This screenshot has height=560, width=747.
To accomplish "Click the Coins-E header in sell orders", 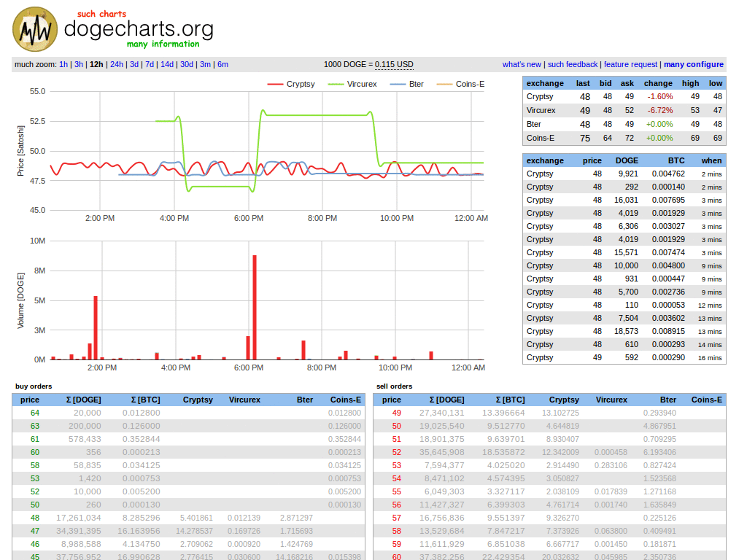I will [x=706, y=400].
